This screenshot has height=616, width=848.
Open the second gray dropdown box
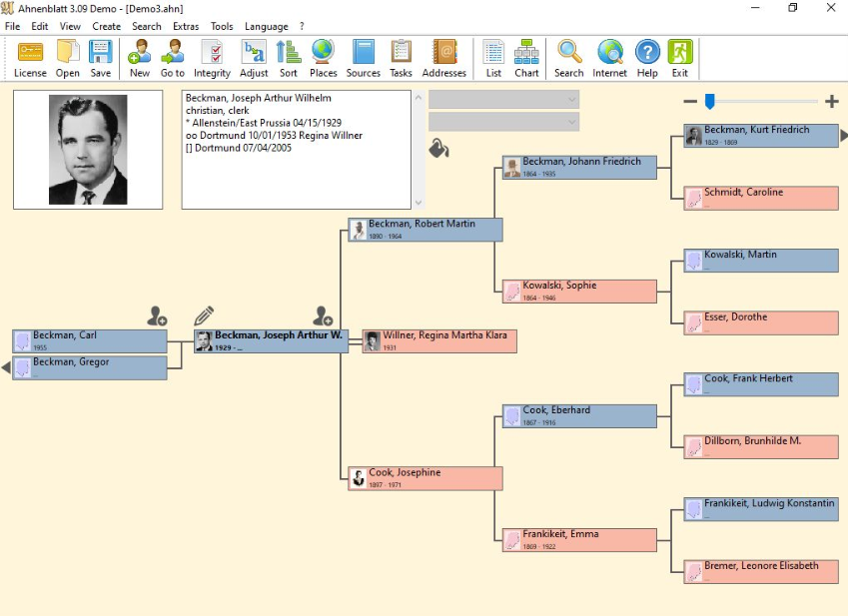503,122
